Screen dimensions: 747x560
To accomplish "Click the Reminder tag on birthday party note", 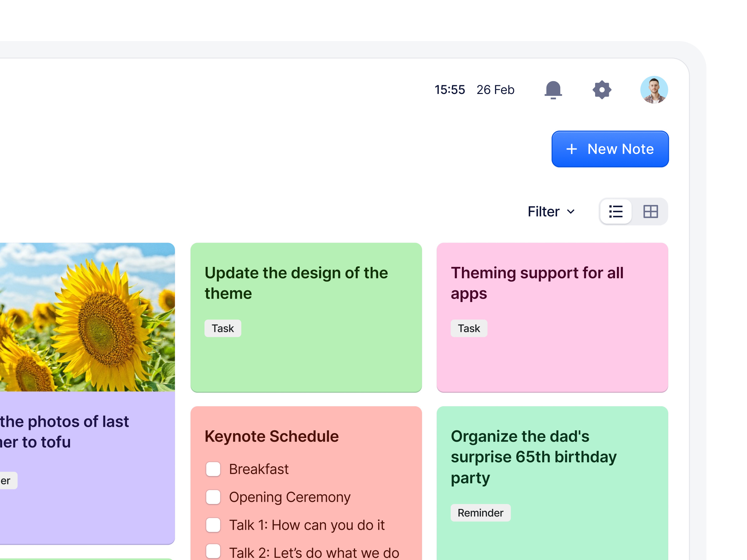I will [481, 513].
